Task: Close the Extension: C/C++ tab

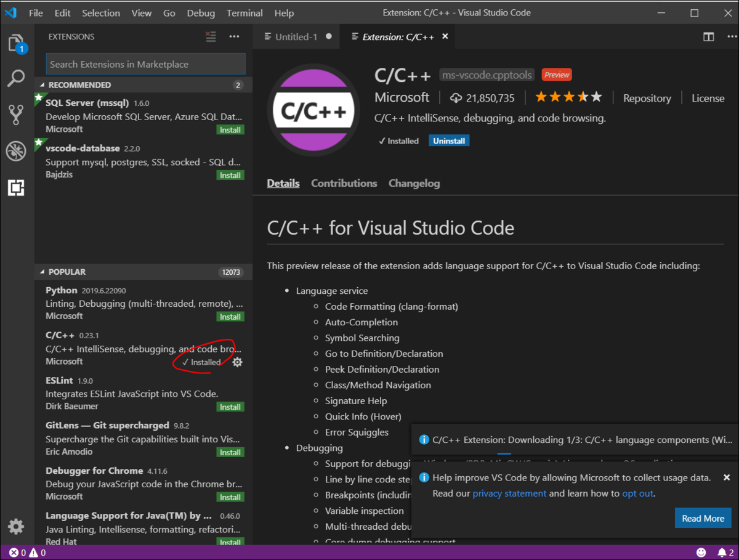Action: (x=445, y=36)
